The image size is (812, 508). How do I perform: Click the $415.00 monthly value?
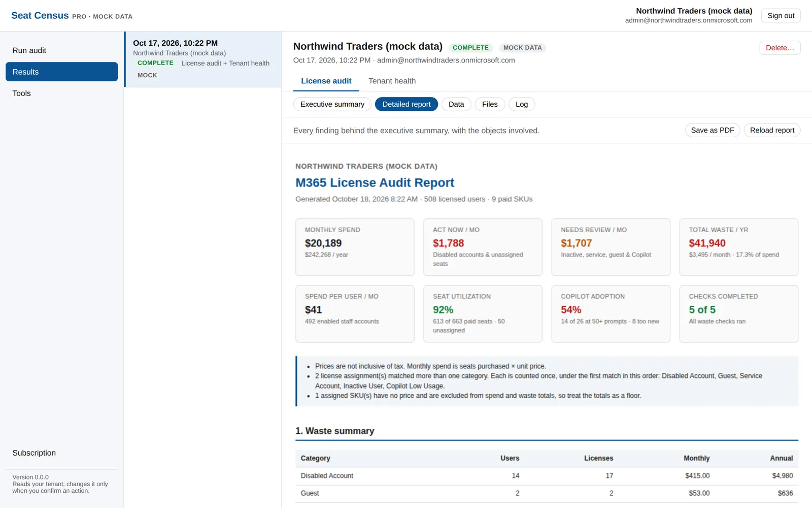click(697, 476)
